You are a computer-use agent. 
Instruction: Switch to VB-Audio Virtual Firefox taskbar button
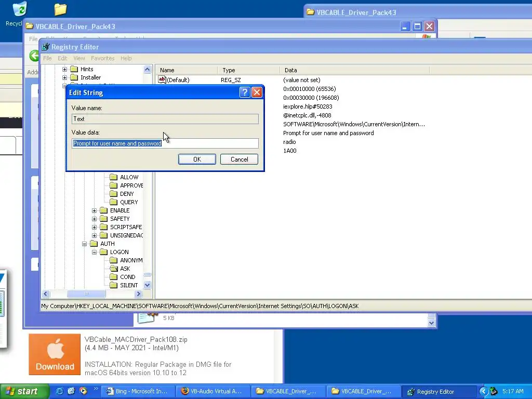click(x=213, y=391)
